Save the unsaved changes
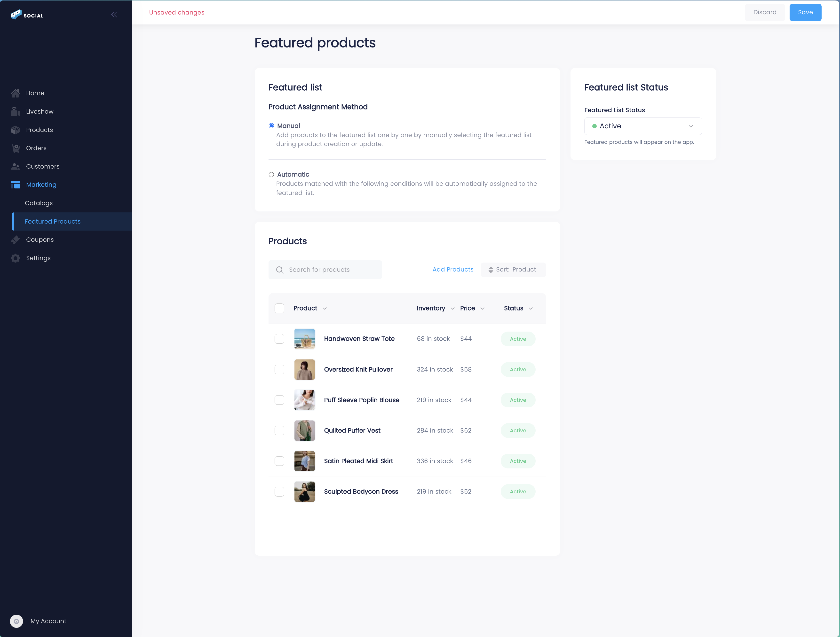The height and width of the screenshot is (637, 840). tap(805, 12)
